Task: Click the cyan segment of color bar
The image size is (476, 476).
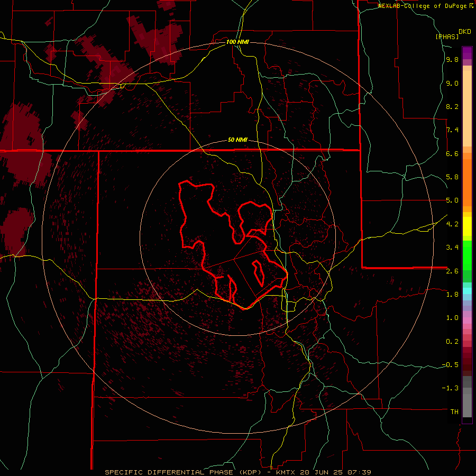Action: click(467, 291)
